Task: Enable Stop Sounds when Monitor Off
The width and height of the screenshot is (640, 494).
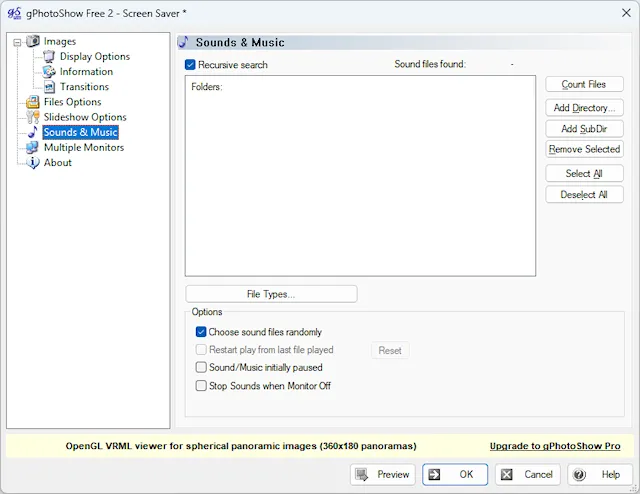Action: pyautogui.click(x=201, y=386)
